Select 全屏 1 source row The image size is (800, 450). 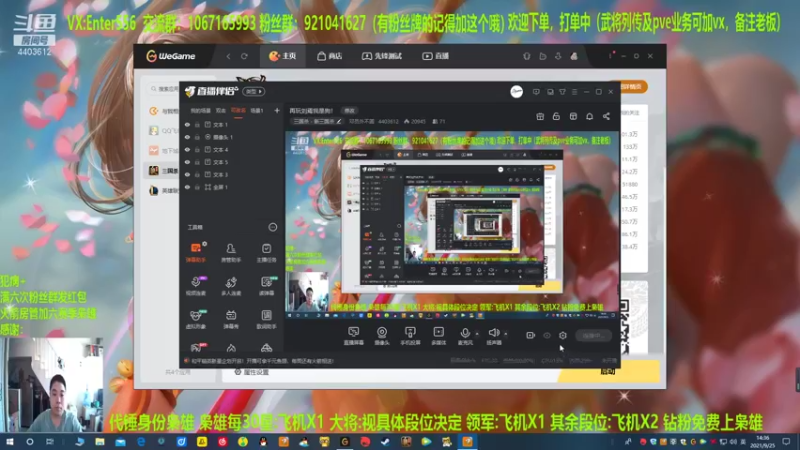pos(231,187)
